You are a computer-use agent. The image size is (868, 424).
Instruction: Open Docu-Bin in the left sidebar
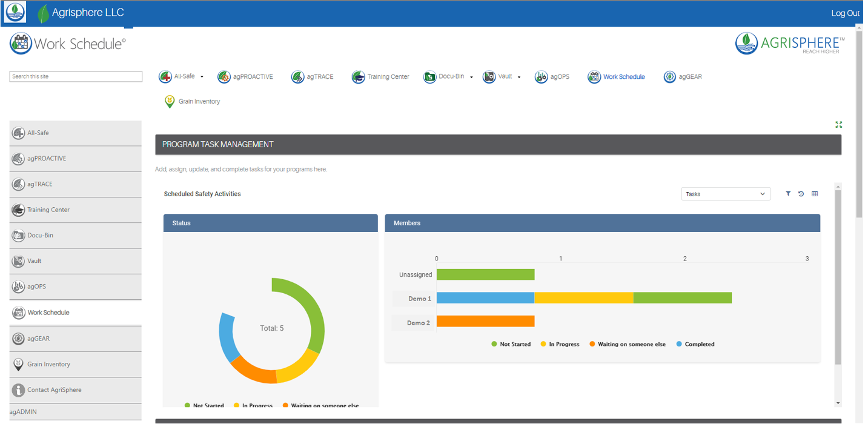(76, 236)
